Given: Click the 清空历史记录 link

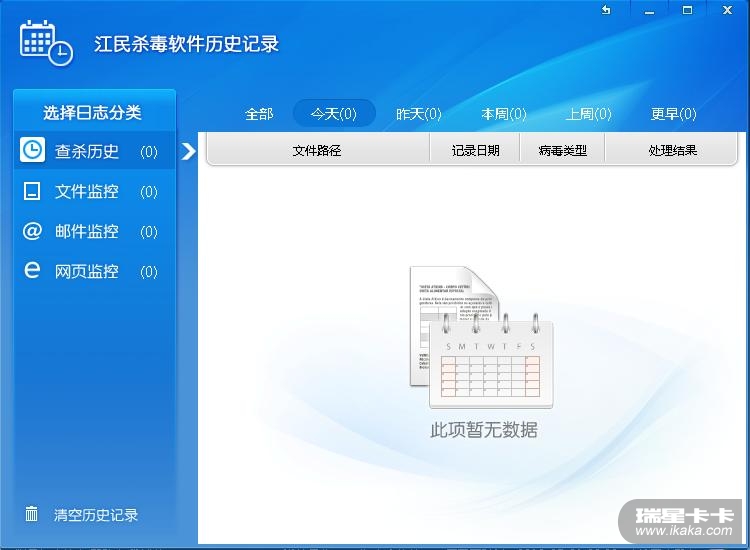Looking at the screenshot, I should click(96, 515).
